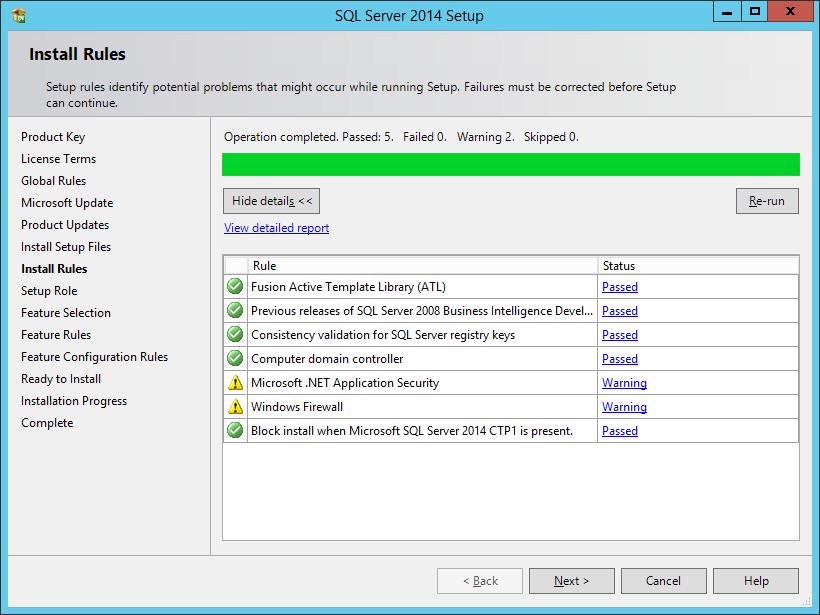Click passed icon for Block install CTP1 rule
This screenshot has width=820, height=615.
coord(235,431)
